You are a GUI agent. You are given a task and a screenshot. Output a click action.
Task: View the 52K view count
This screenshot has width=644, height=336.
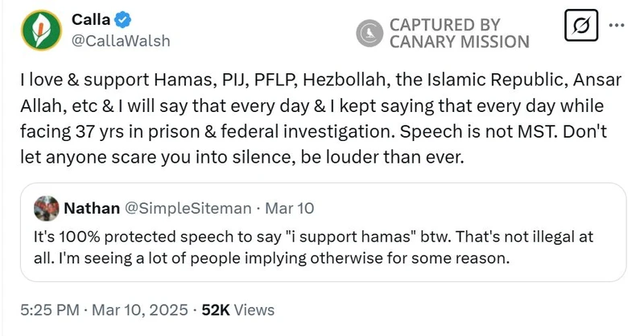[x=217, y=309]
